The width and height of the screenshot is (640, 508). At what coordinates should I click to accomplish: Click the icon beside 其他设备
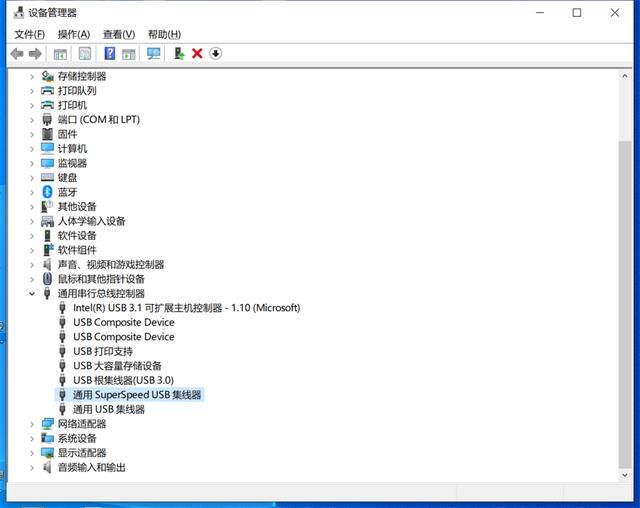pos(47,206)
